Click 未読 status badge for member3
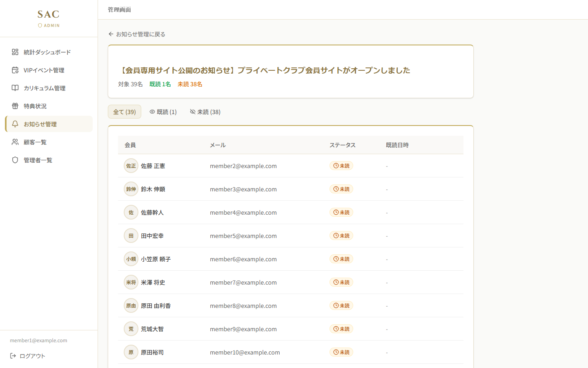This screenshot has width=588, height=368. [341, 189]
